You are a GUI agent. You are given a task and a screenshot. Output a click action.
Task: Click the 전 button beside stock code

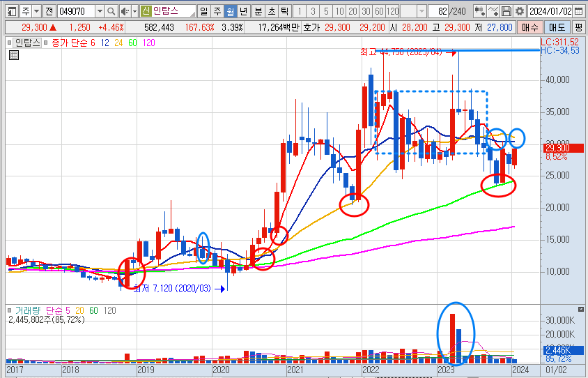pos(49,11)
